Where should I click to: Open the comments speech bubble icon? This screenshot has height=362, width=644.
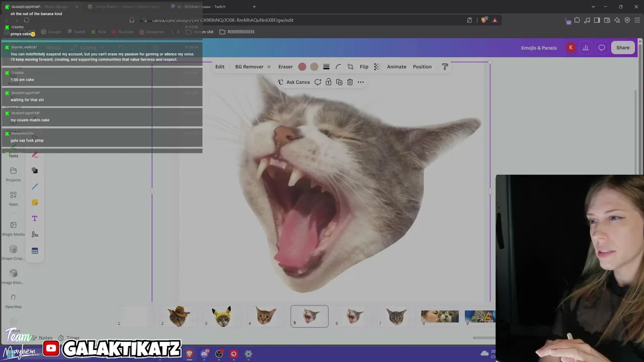coord(602,48)
